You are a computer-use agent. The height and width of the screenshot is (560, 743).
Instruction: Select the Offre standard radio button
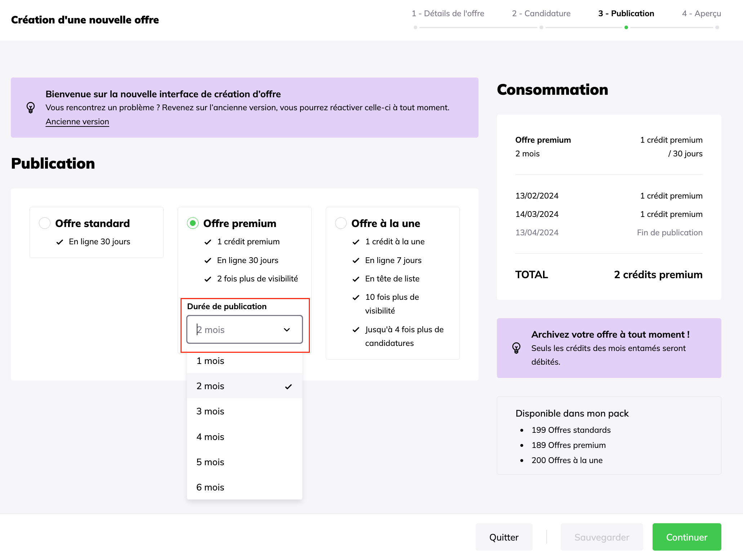tap(45, 223)
